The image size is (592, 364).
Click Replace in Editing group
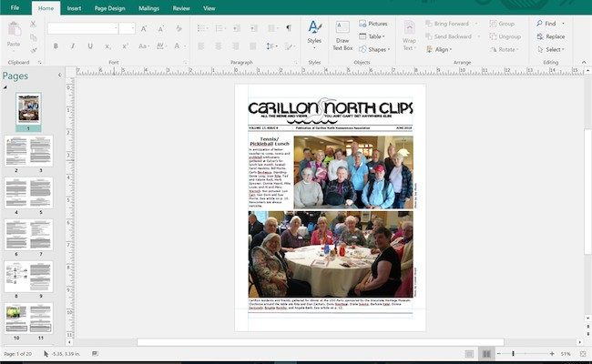coord(551,36)
